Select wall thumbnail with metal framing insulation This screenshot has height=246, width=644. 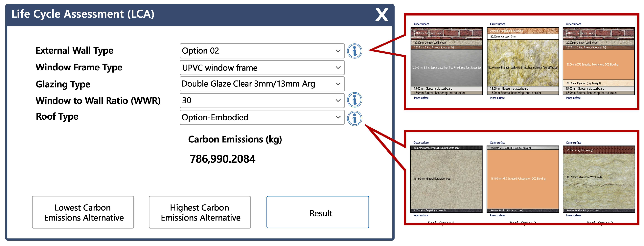pyautogui.click(x=447, y=61)
